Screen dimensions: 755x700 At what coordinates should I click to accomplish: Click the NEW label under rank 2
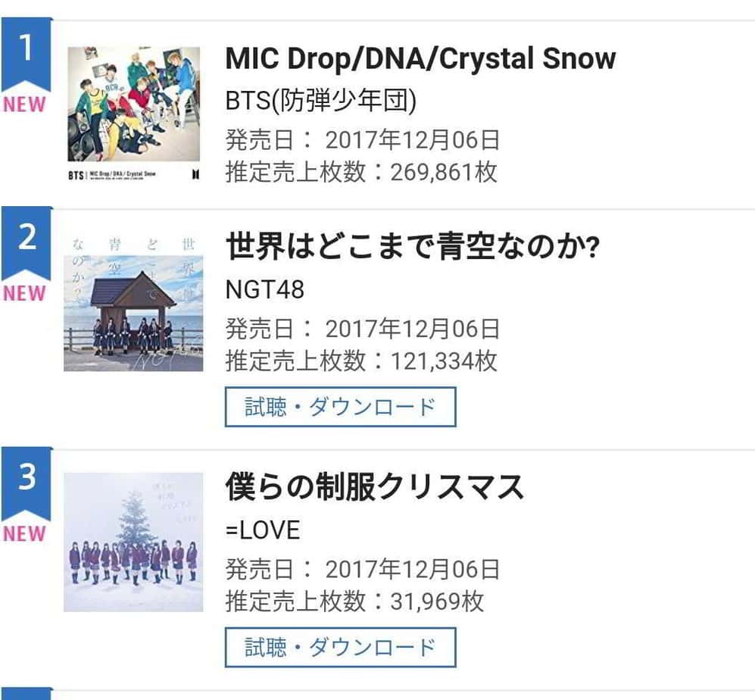[x=24, y=294]
